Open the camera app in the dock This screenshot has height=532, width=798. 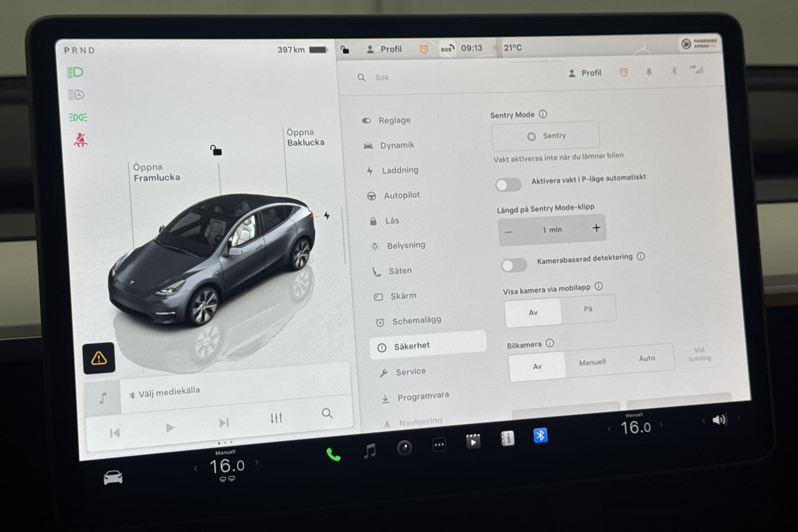tap(404, 447)
